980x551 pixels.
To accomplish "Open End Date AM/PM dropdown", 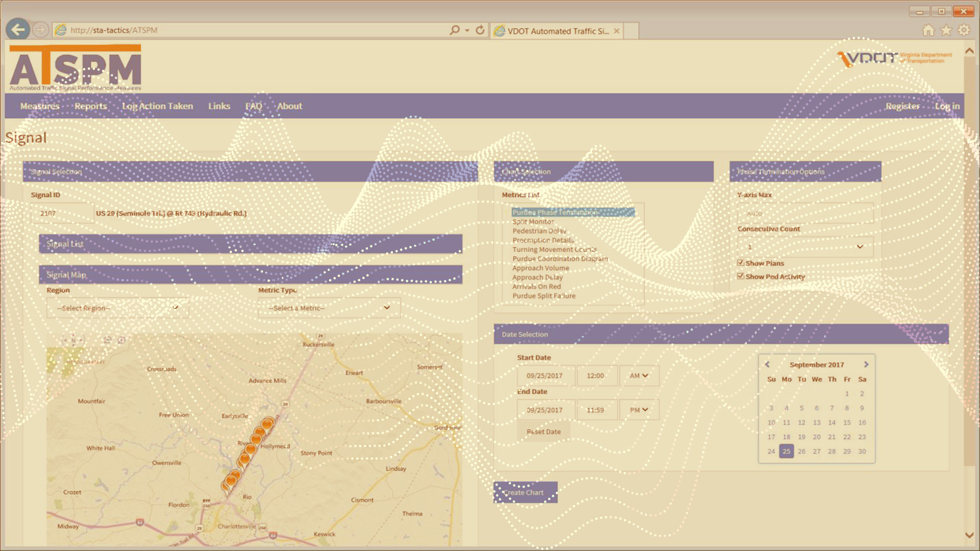I will coord(639,410).
